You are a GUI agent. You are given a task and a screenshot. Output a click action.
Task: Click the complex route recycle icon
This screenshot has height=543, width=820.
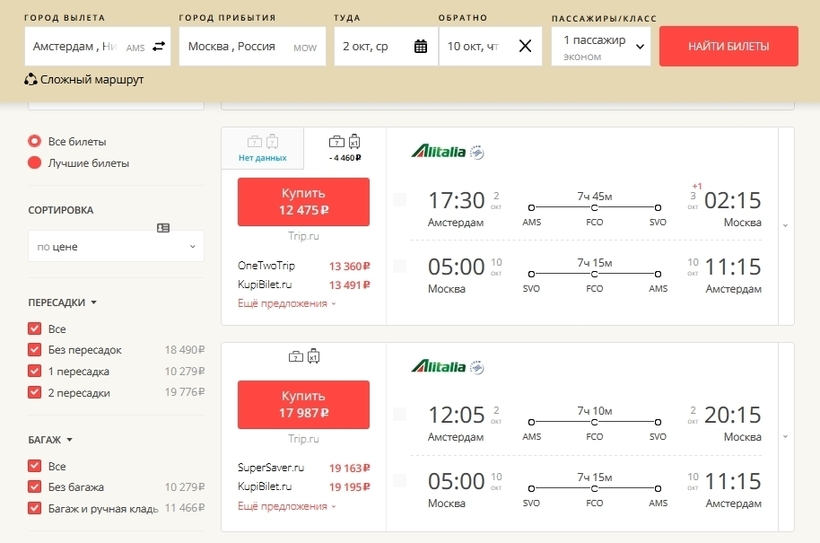click(31, 79)
